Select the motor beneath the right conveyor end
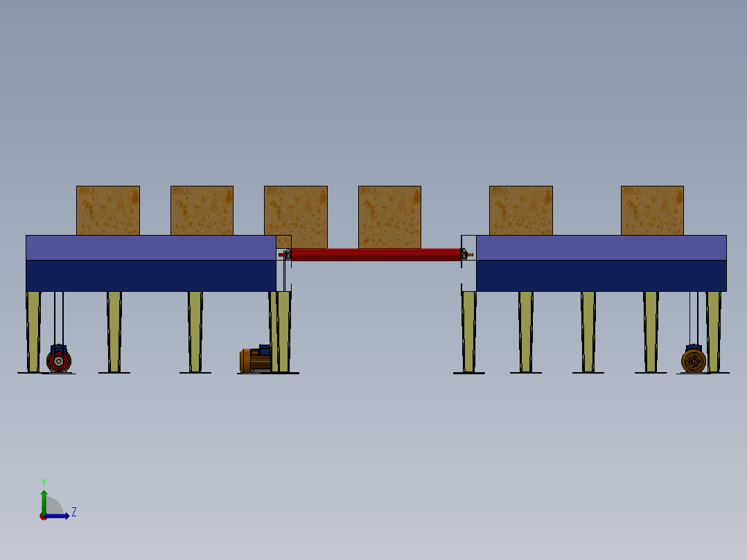Image resolution: width=747 pixels, height=560 pixels. [694, 359]
